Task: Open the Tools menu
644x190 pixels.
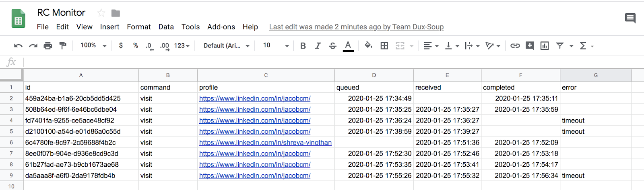Action: click(190, 27)
